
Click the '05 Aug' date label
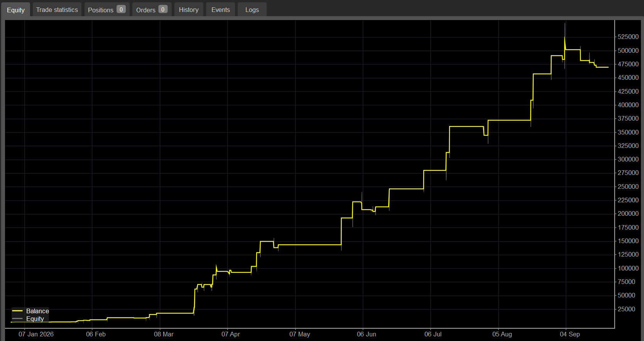[502, 334]
